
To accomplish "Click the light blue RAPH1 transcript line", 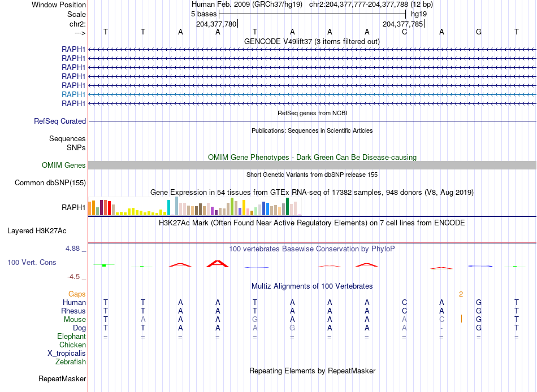I will click(x=312, y=94).
